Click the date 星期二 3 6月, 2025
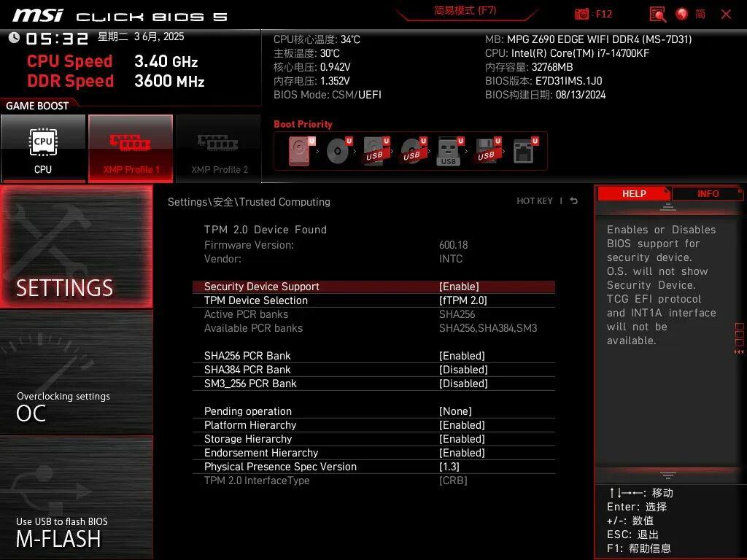Image resolution: width=747 pixels, height=560 pixels. (141, 36)
